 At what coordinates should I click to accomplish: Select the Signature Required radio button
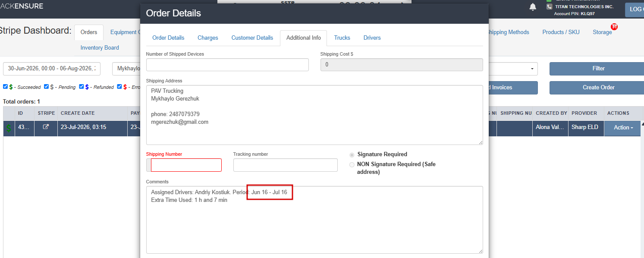[x=352, y=154]
